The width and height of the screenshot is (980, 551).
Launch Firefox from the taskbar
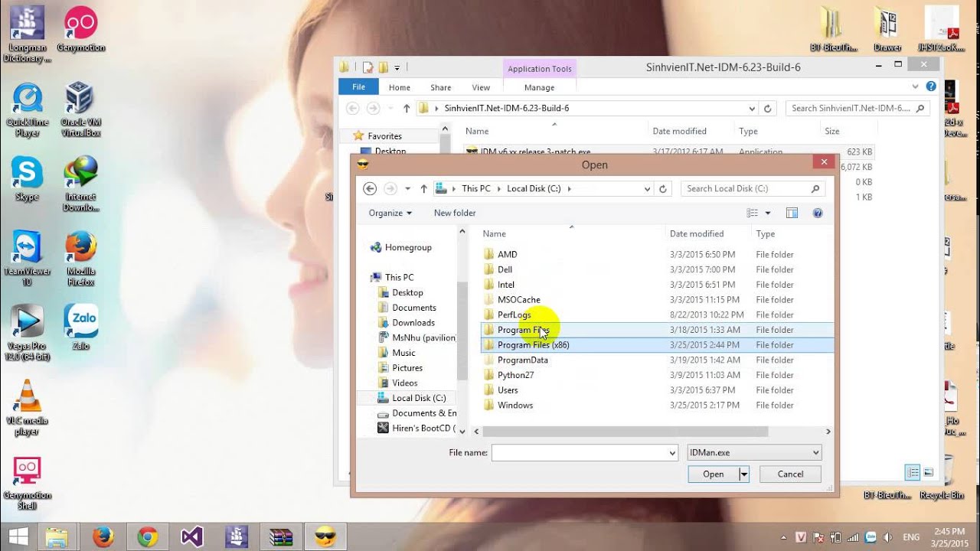(103, 537)
